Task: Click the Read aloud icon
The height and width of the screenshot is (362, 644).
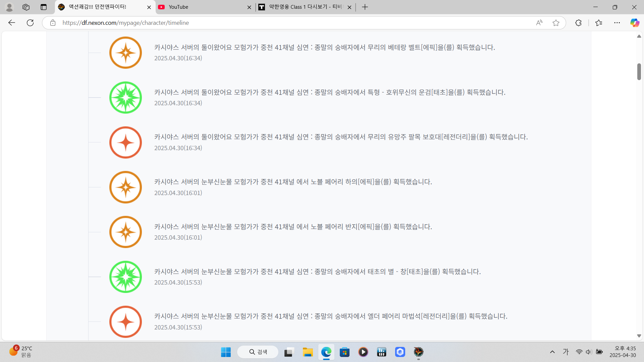Action: (539, 23)
